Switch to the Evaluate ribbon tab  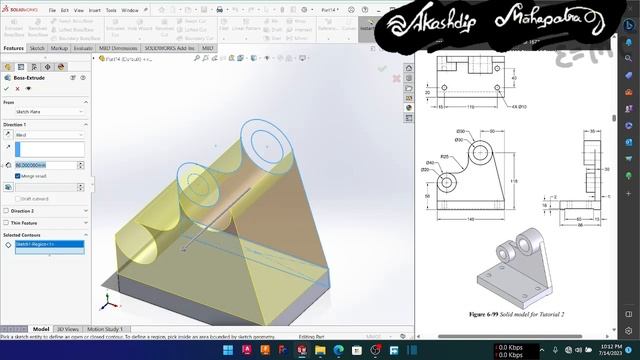click(x=83, y=48)
